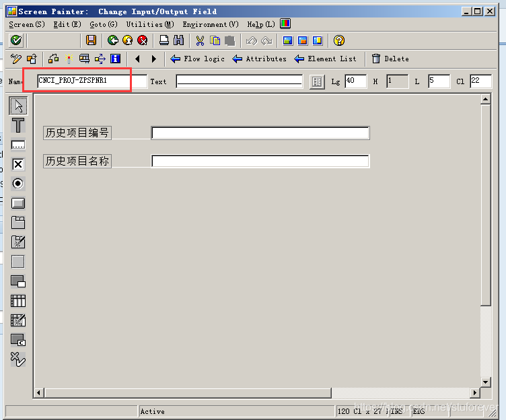Image resolution: width=506 pixels, height=420 pixels.
Task: Select the Tabstrip wizard tool
Action: 18,242
